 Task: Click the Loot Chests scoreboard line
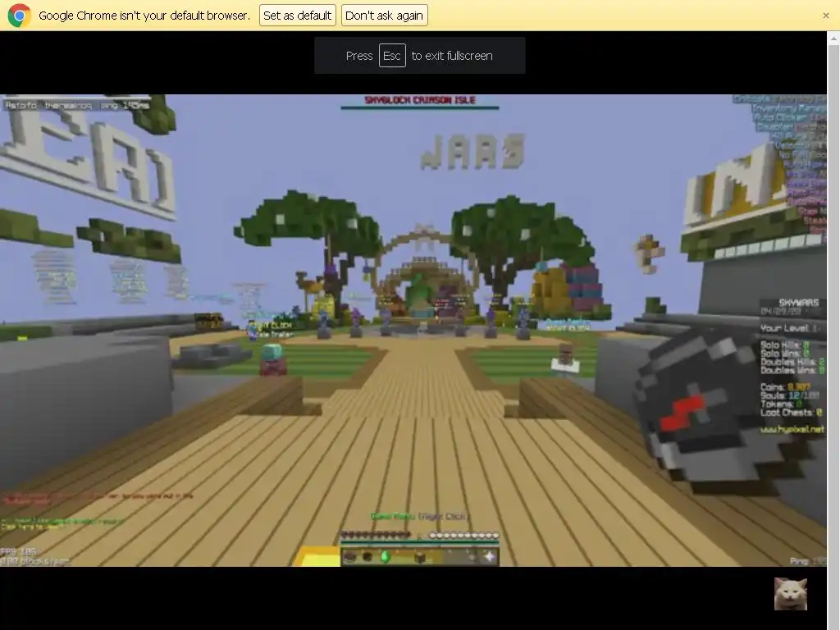pos(792,413)
